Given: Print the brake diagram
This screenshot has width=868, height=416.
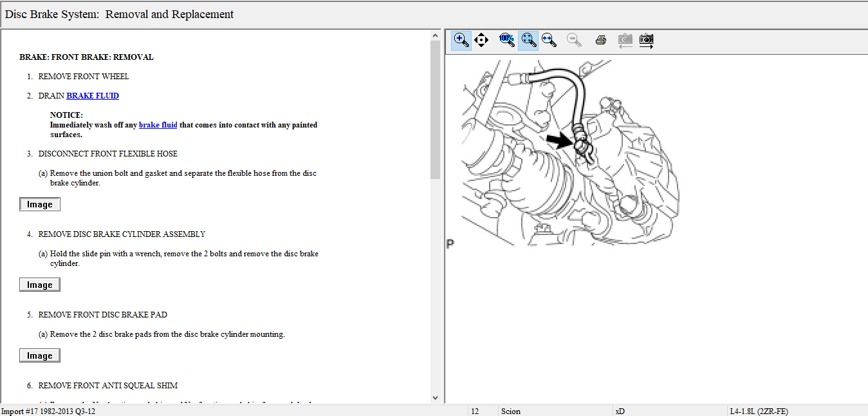Looking at the screenshot, I should [x=601, y=40].
